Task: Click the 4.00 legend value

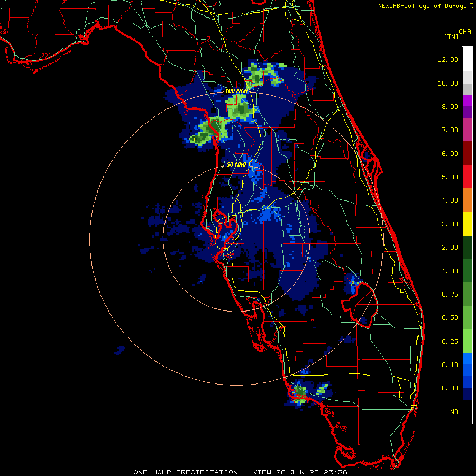Action: pyautogui.click(x=450, y=200)
